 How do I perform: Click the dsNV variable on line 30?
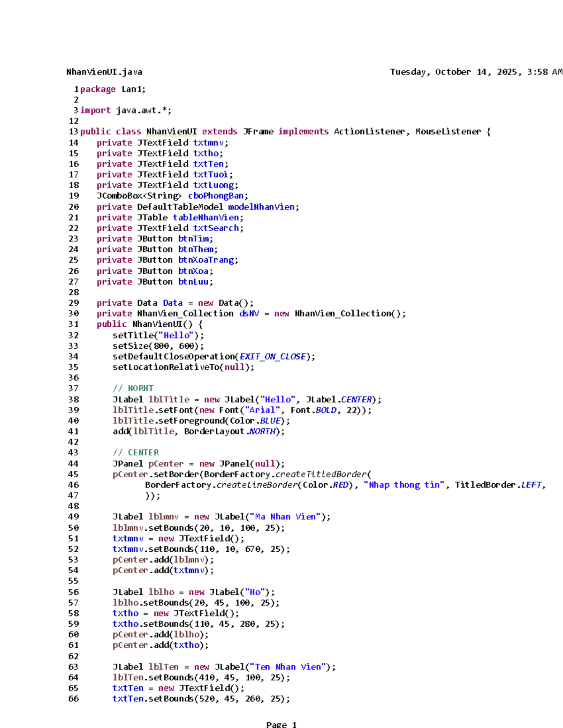coord(249,313)
